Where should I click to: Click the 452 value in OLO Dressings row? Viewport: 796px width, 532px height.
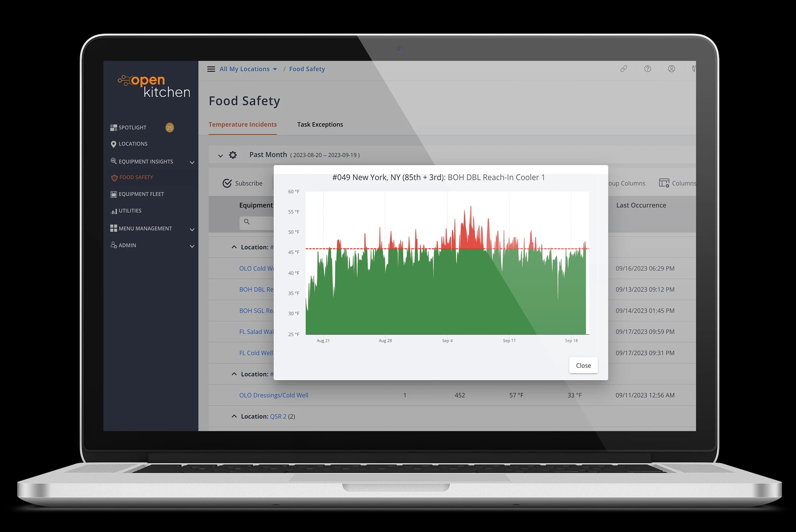pos(460,395)
